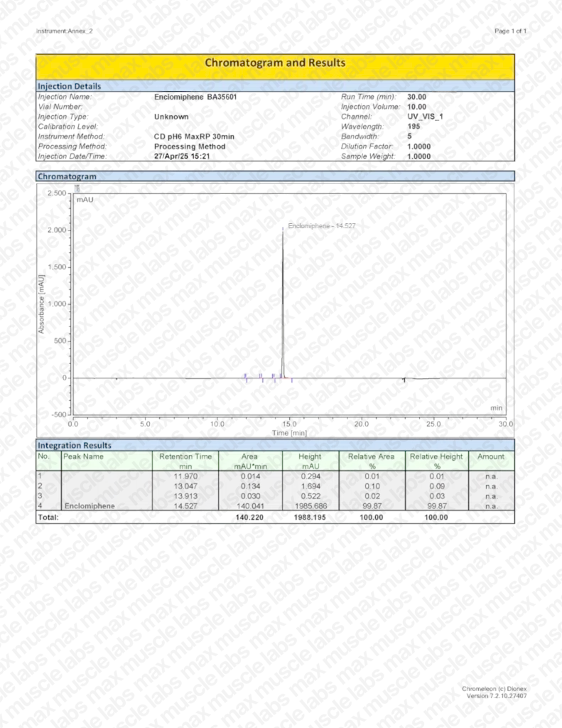Screen dimensions: 562x728
Task: Click the Peak Name column header
Action: tap(84, 456)
